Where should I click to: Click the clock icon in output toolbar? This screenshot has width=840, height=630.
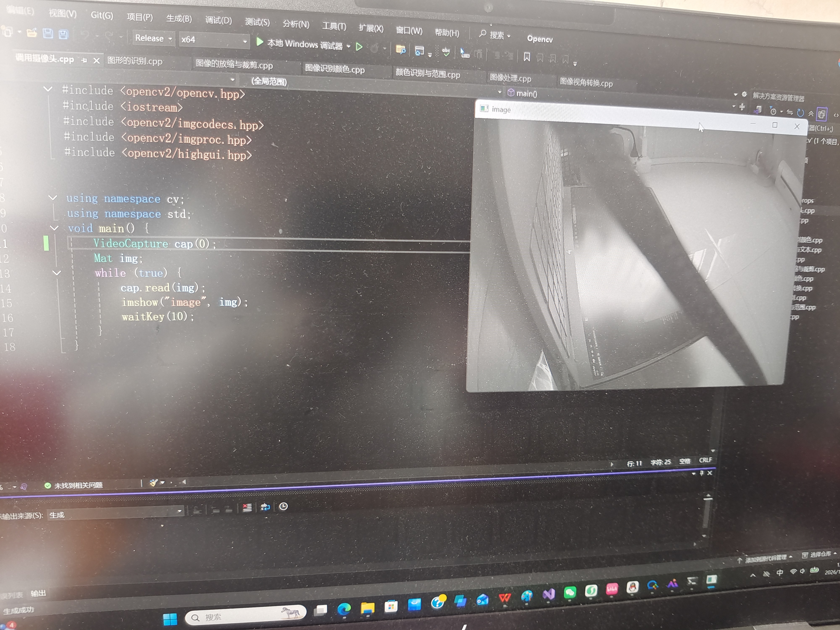click(x=283, y=506)
